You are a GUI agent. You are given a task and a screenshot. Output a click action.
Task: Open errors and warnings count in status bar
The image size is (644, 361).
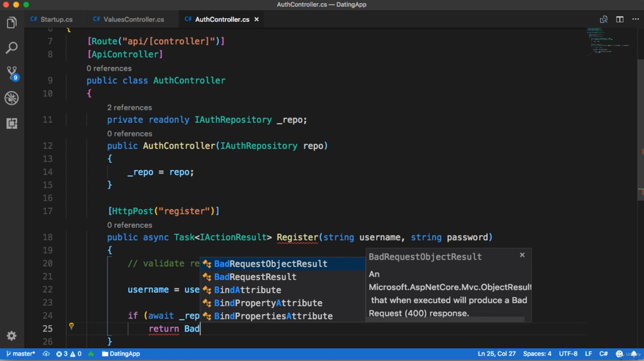pos(69,354)
